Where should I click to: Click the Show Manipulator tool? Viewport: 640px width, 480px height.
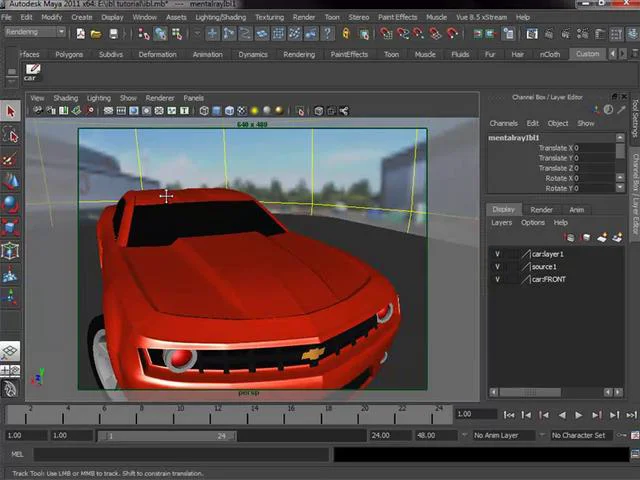[x=11, y=297]
